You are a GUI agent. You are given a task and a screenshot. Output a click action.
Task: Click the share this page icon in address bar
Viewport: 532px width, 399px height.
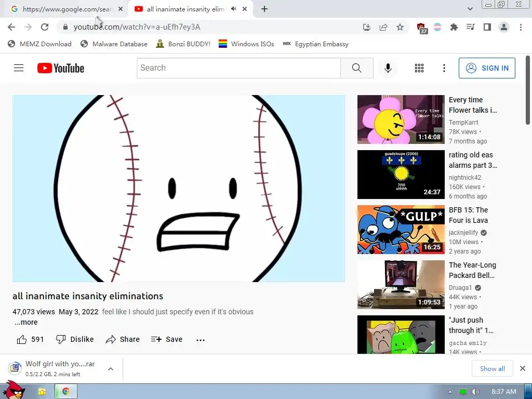point(383,27)
